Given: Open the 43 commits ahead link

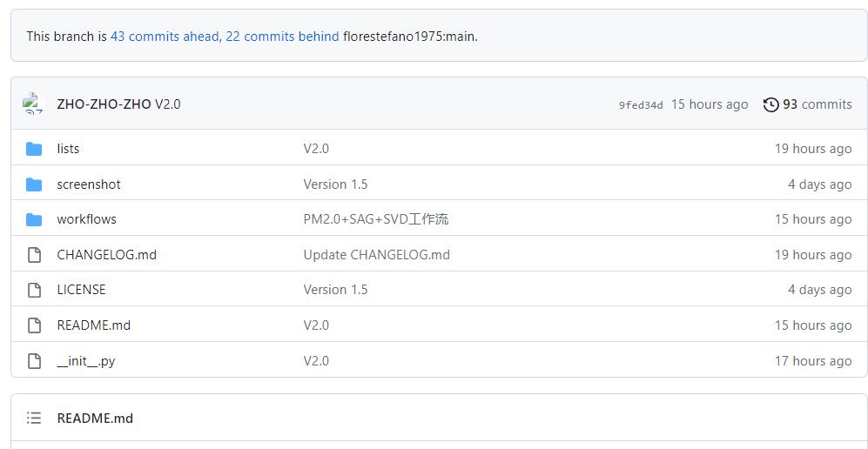Looking at the screenshot, I should [x=165, y=37].
